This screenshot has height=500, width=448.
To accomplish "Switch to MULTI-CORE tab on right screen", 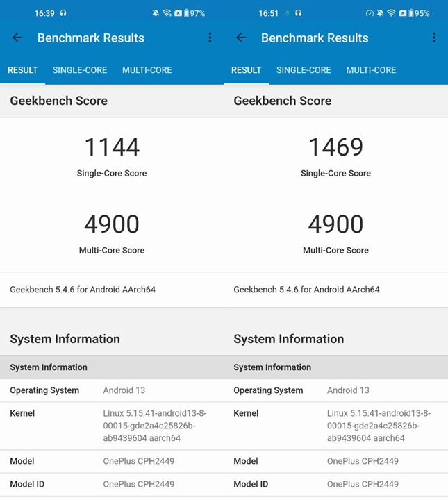I will tap(371, 70).
